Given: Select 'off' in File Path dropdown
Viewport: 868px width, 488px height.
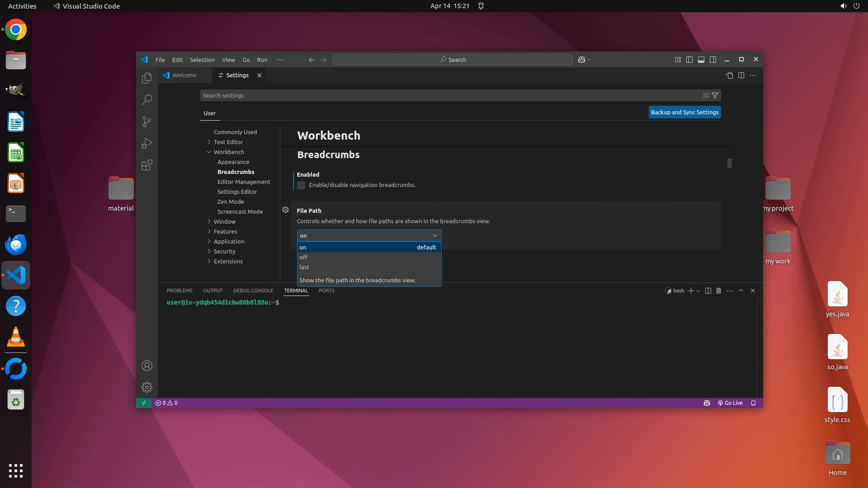Looking at the screenshot, I should (304, 257).
